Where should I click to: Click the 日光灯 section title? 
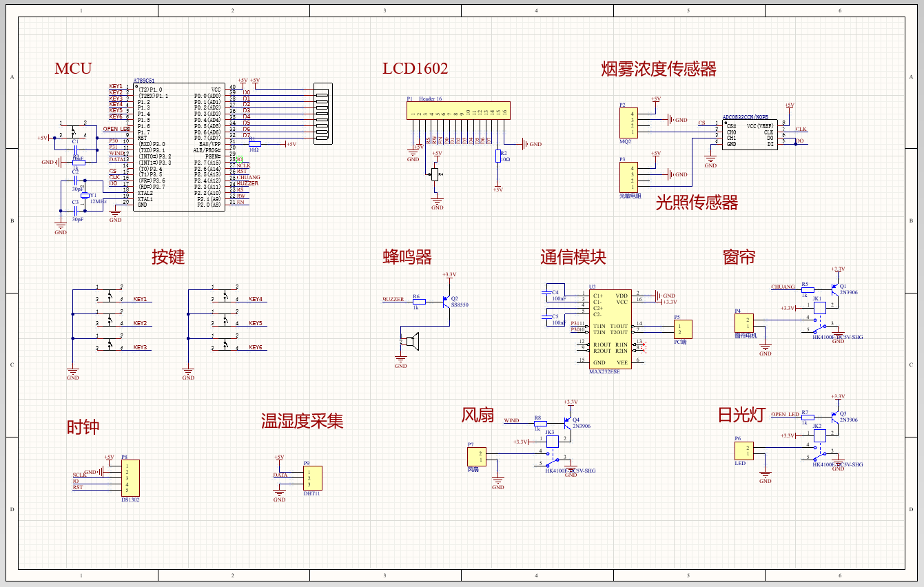(x=741, y=415)
